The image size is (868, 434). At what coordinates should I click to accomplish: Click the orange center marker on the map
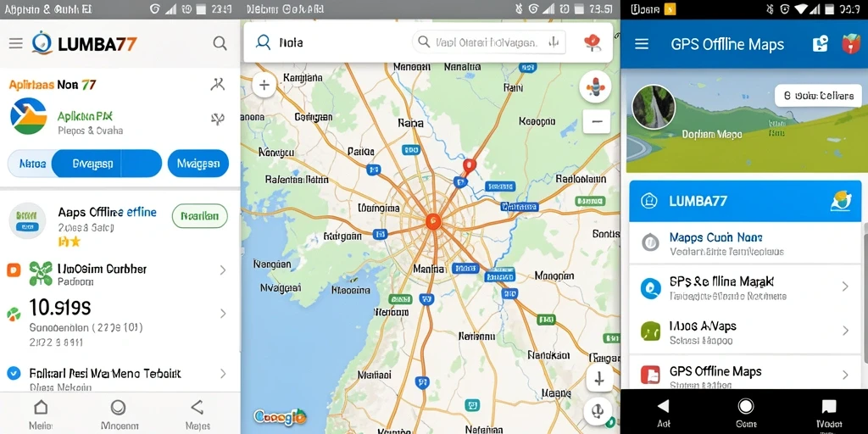click(x=433, y=221)
